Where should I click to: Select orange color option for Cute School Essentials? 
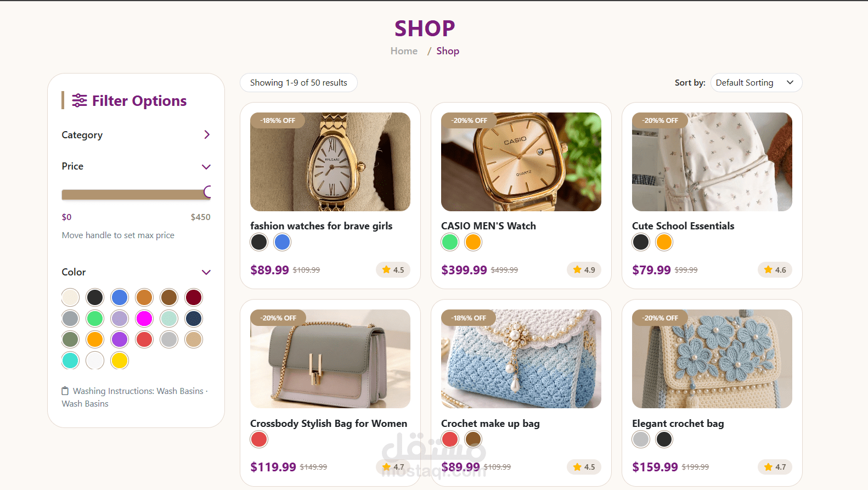(664, 242)
